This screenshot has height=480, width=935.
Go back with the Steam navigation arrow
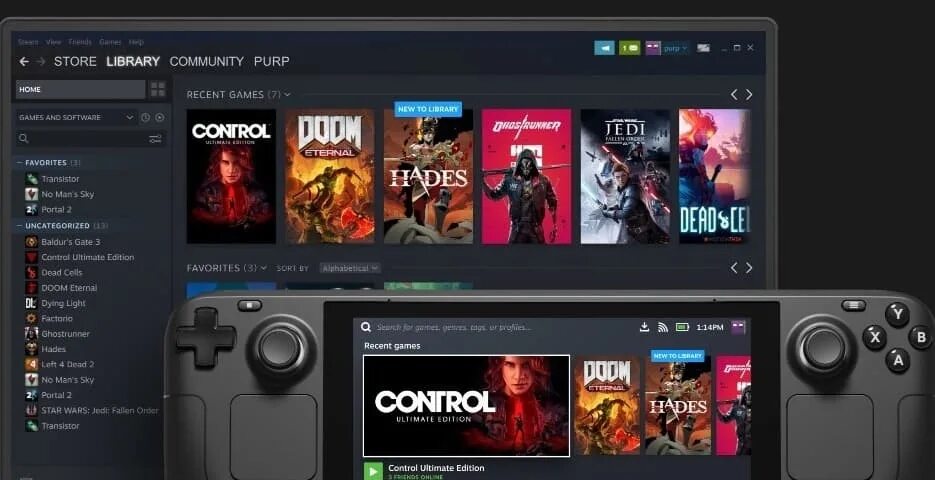pos(24,61)
